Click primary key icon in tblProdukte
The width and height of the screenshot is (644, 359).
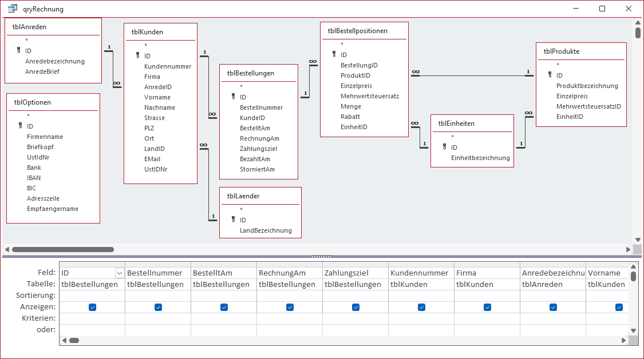point(550,75)
